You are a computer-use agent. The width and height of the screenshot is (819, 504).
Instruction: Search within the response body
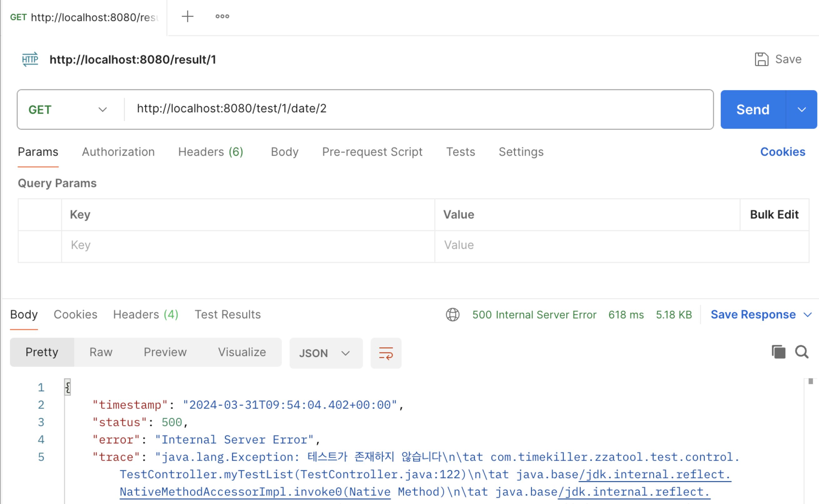click(x=802, y=352)
